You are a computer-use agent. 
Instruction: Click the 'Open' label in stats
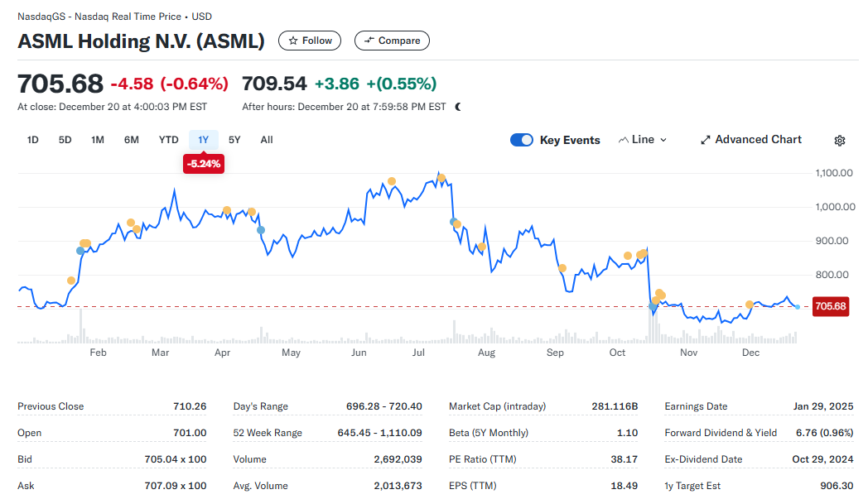click(x=29, y=433)
